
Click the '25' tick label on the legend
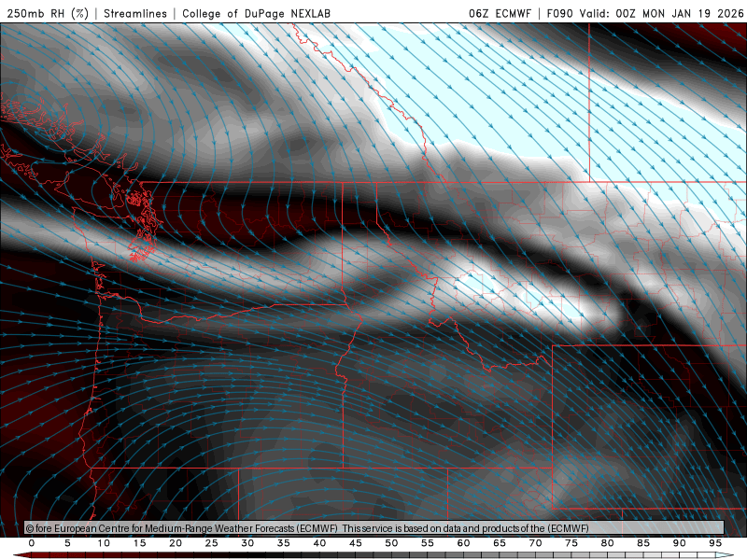(x=212, y=543)
